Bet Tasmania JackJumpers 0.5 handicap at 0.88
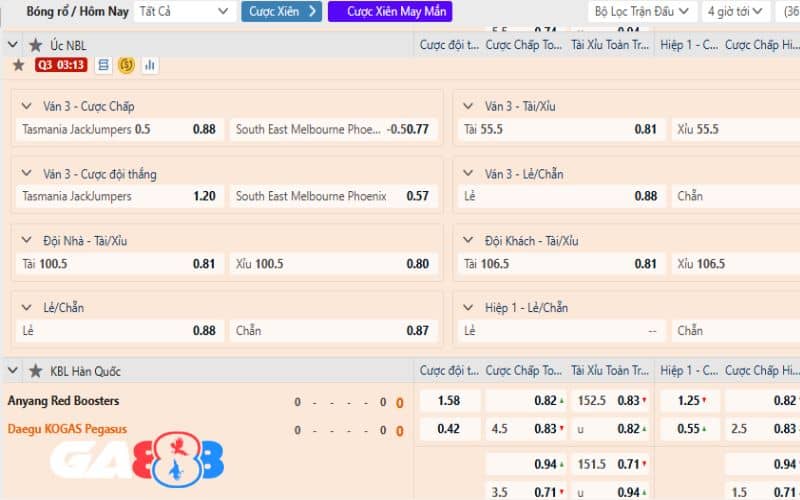 (119, 130)
